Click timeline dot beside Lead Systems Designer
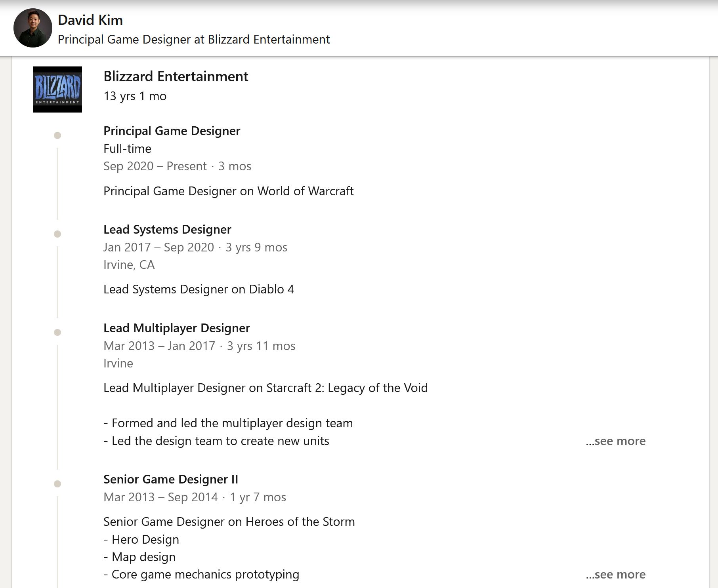718x588 pixels. [57, 234]
